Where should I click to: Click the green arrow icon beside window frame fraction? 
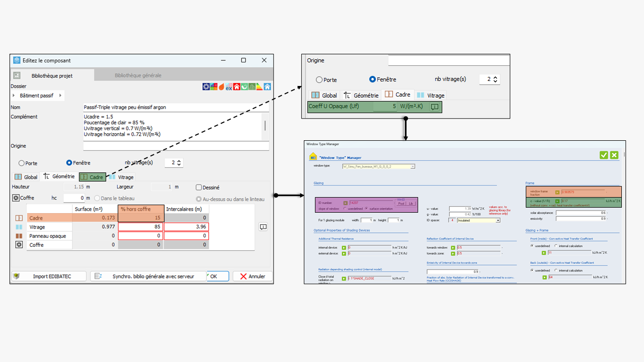coord(557,192)
